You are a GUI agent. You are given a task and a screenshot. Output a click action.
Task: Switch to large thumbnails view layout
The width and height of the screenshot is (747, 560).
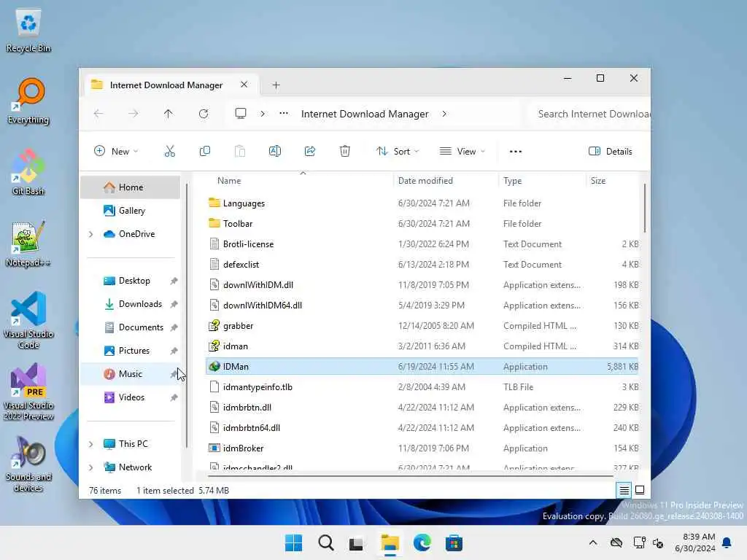pyautogui.click(x=640, y=490)
